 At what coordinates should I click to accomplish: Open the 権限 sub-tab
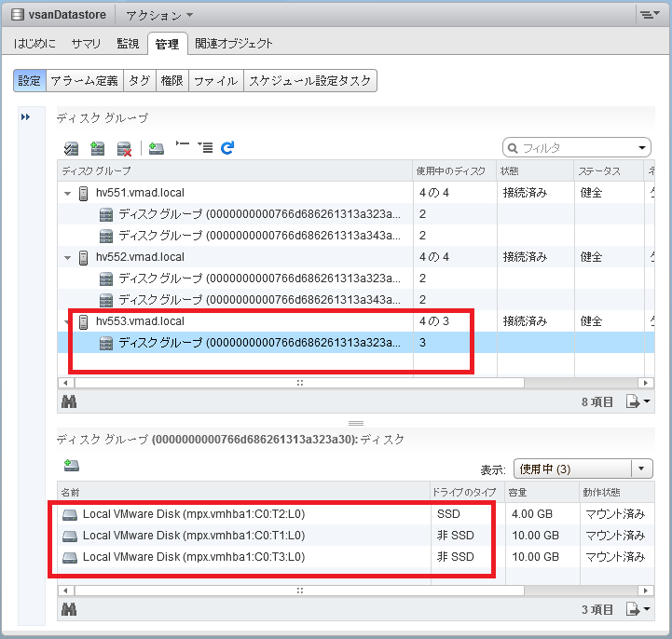coord(171,80)
